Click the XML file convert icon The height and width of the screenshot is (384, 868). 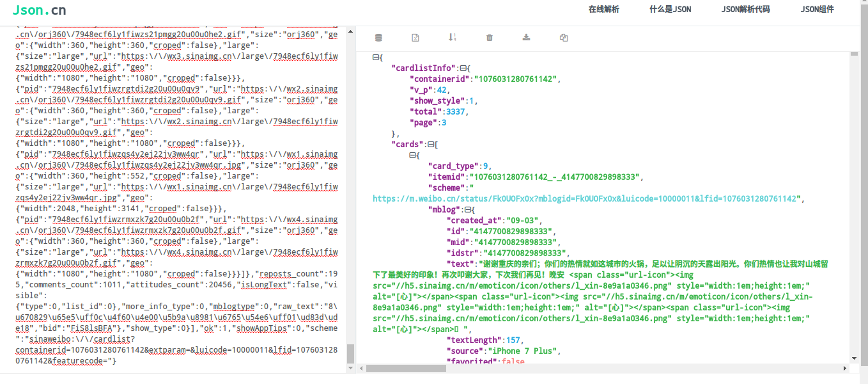pos(415,38)
